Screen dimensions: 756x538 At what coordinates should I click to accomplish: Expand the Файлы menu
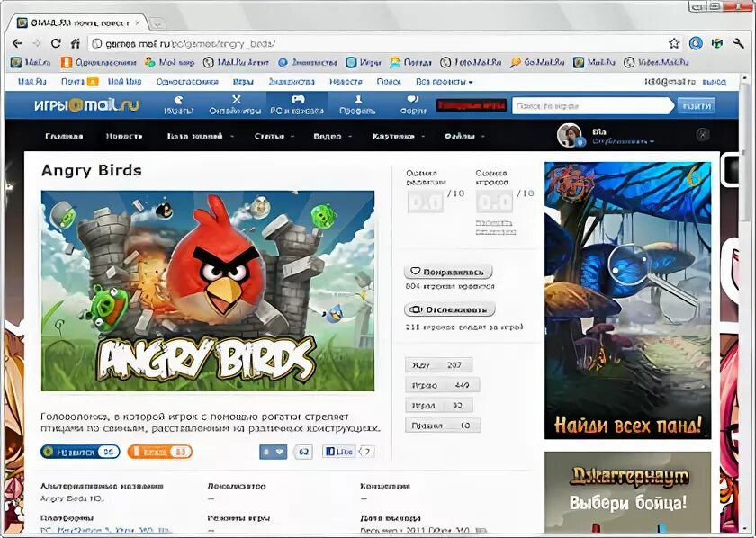point(464,136)
